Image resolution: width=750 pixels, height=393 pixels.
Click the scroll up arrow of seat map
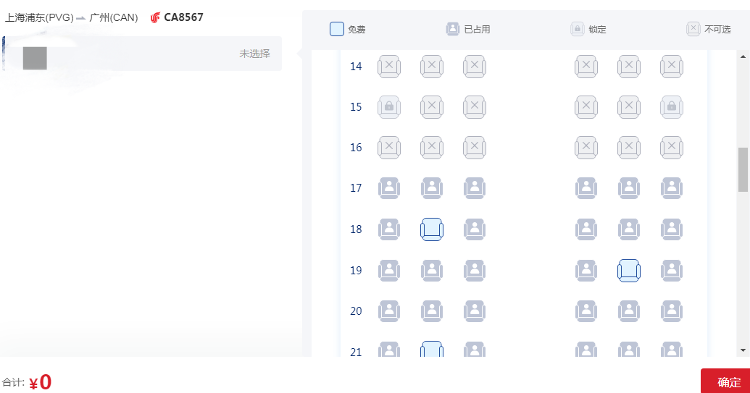tap(743, 56)
